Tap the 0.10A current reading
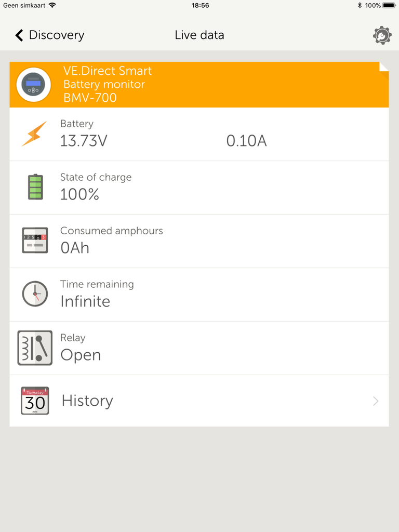 [247, 141]
